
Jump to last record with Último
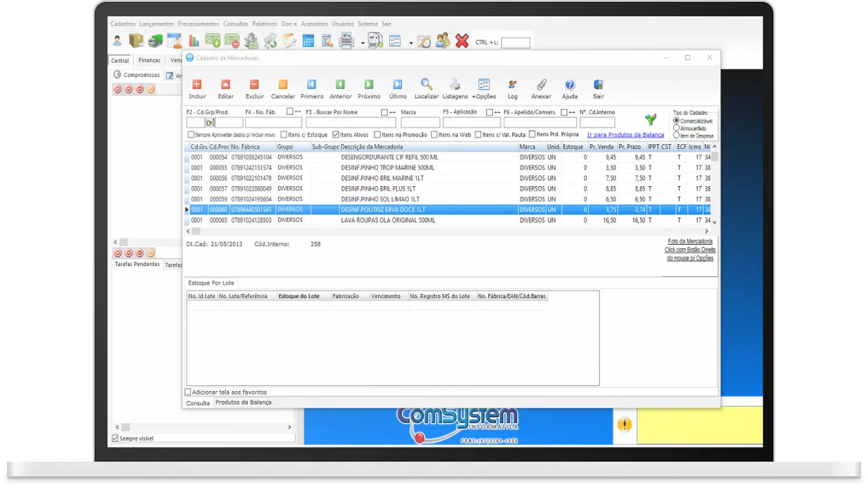[397, 85]
